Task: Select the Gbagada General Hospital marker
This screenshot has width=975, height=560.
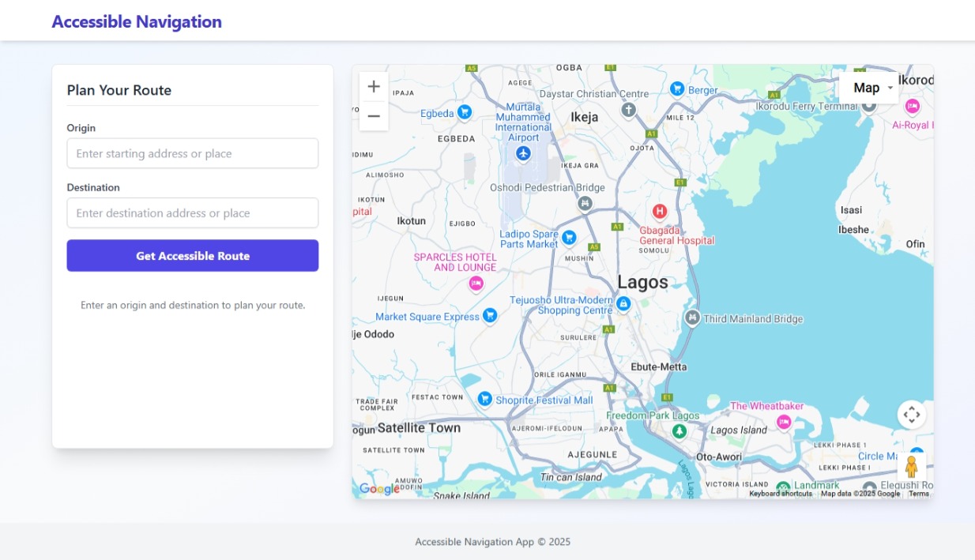Action: [x=660, y=210]
